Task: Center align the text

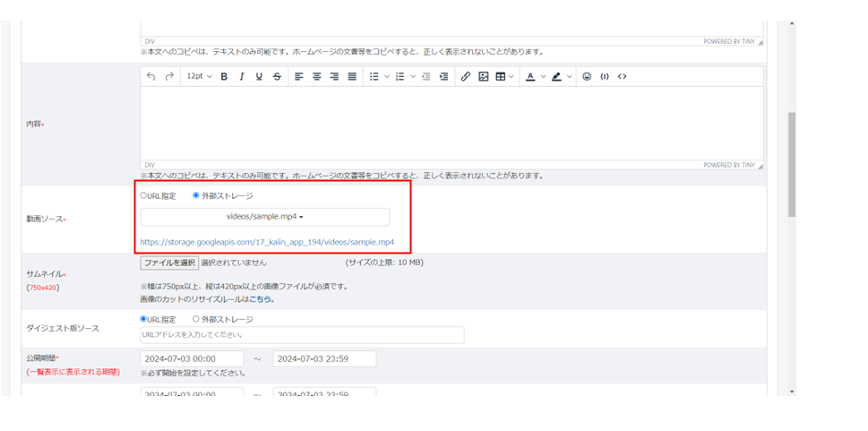Action: coord(316,77)
